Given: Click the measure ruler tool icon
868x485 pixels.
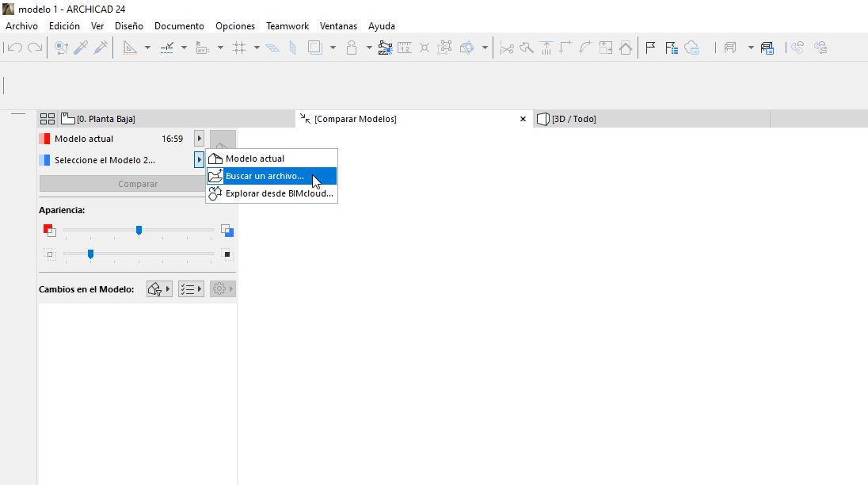Looking at the screenshot, I should 405,48.
